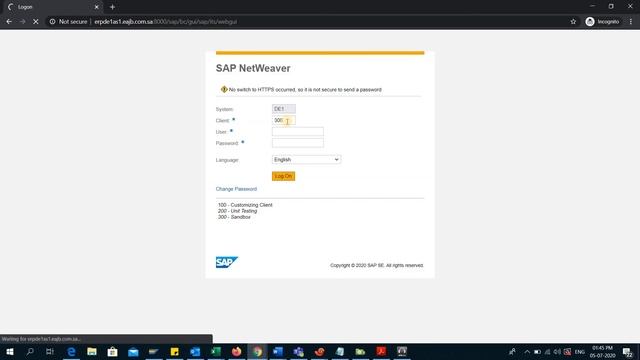Click the HTTPS warning icon
The width and height of the screenshot is (640, 360).
(224, 89)
